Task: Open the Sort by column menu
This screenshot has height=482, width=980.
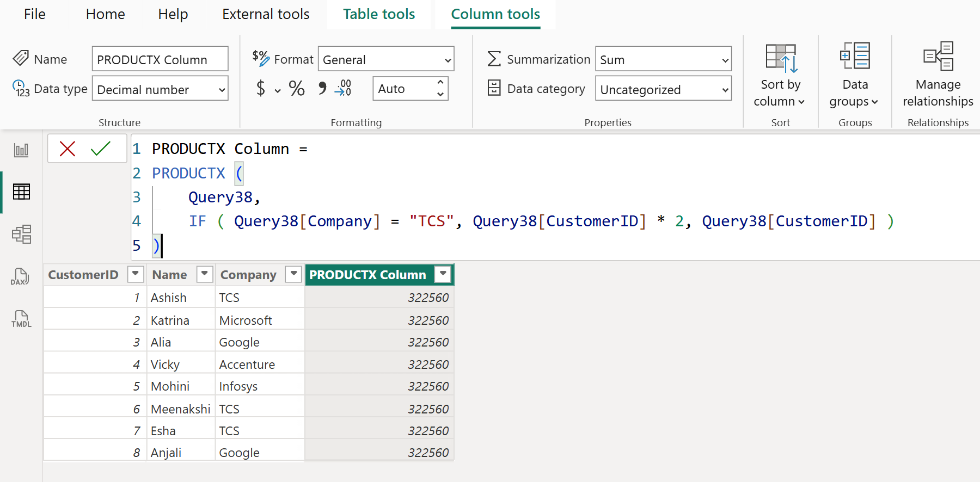Action: [780, 75]
